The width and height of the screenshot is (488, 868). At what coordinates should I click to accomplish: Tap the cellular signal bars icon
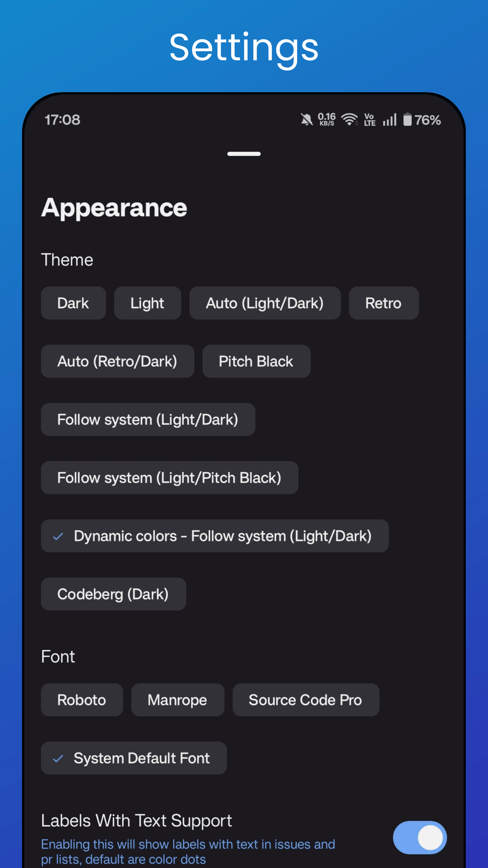click(390, 120)
